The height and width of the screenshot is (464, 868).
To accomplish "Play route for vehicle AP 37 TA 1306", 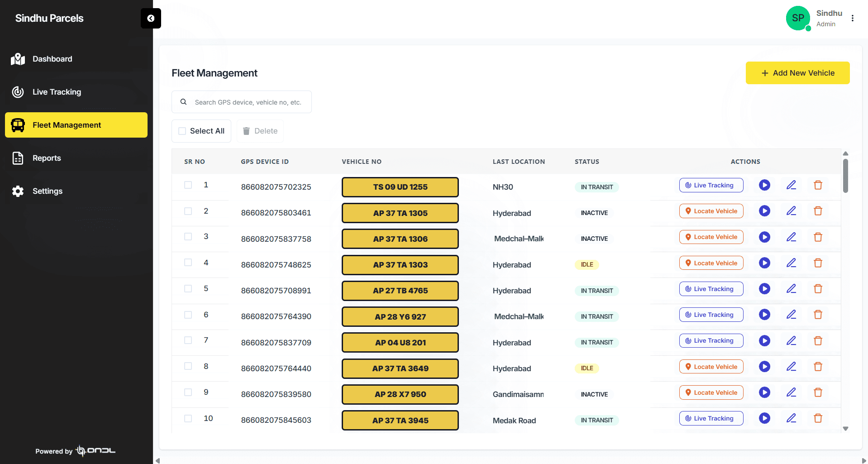I will click(x=764, y=237).
